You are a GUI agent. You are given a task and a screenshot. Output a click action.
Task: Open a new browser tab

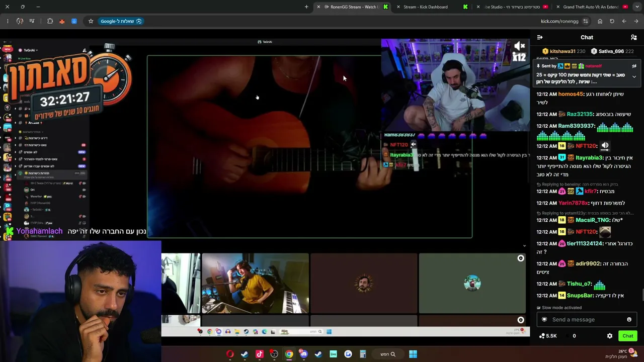[x=306, y=7]
